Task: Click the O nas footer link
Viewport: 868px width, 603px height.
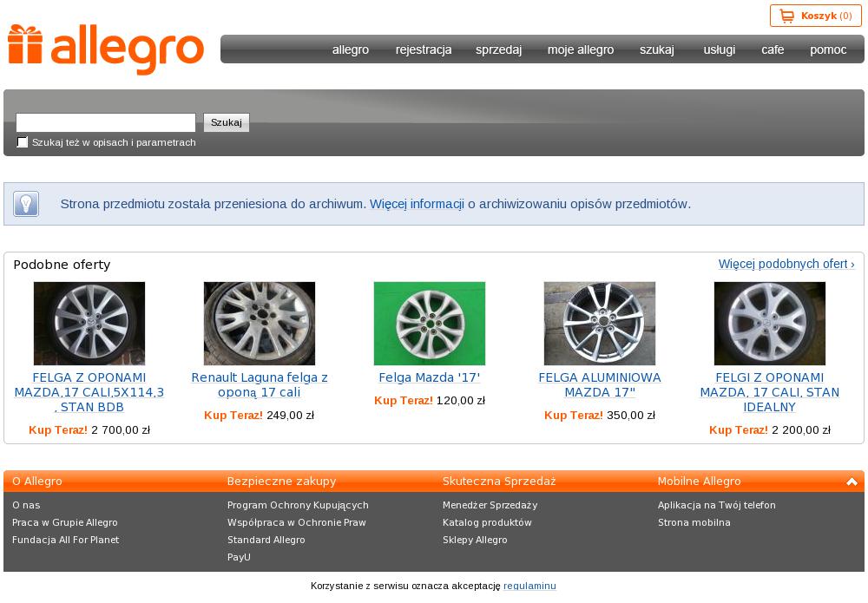Action: click(26, 505)
